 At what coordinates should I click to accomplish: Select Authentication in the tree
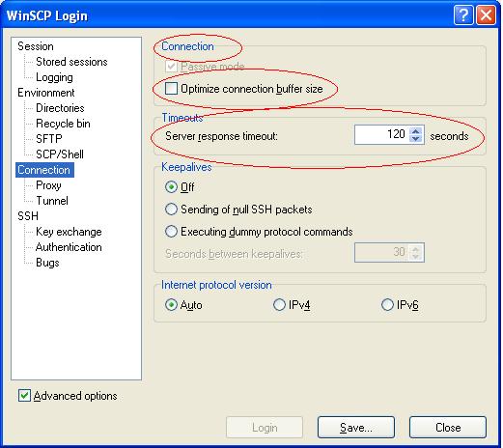click(x=69, y=247)
